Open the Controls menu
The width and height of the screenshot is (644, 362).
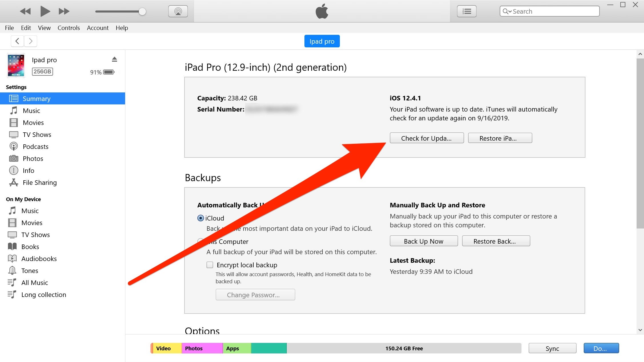[x=69, y=28]
